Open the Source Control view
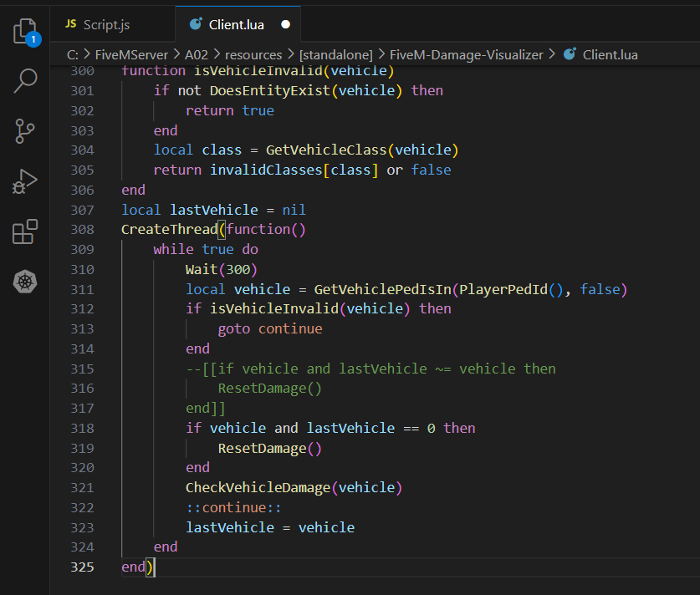This screenshot has height=595, width=700. [x=25, y=131]
